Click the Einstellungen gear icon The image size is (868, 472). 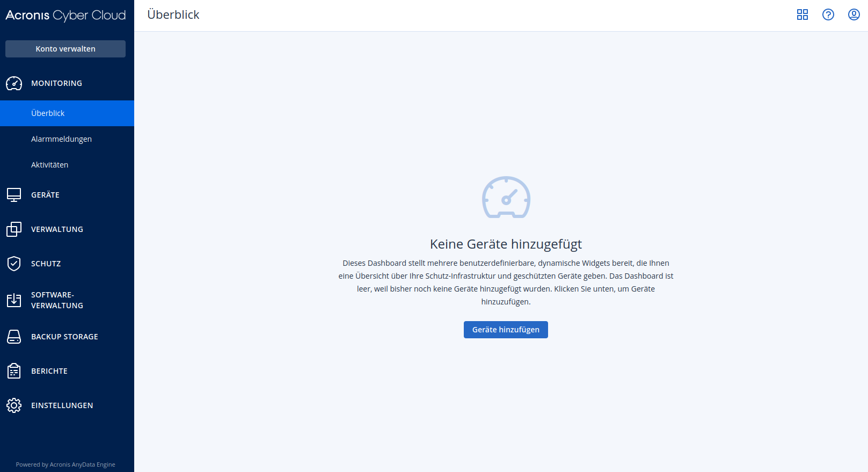coord(14,405)
